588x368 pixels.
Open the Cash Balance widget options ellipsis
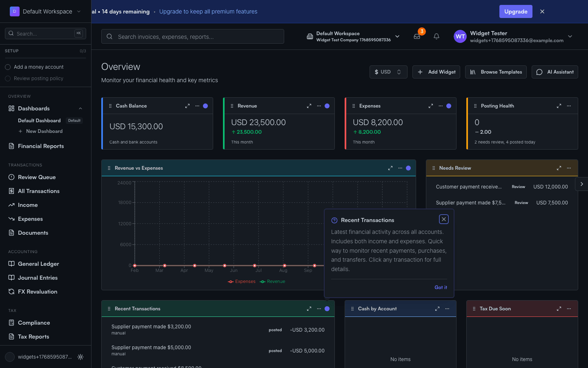pyautogui.click(x=197, y=105)
